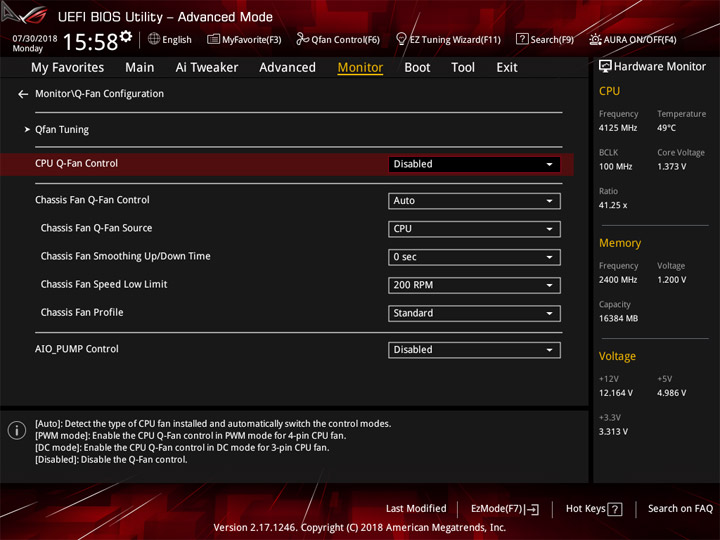Click the memory frequency 2400 MHz
Image resolution: width=720 pixels, height=540 pixels.
click(618, 280)
